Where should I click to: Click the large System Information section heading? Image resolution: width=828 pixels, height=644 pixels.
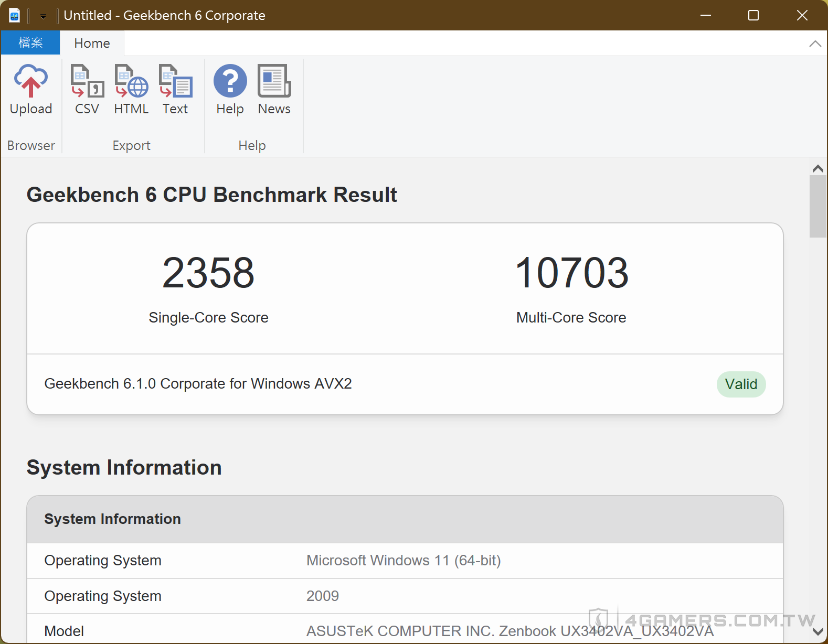click(x=124, y=467)
